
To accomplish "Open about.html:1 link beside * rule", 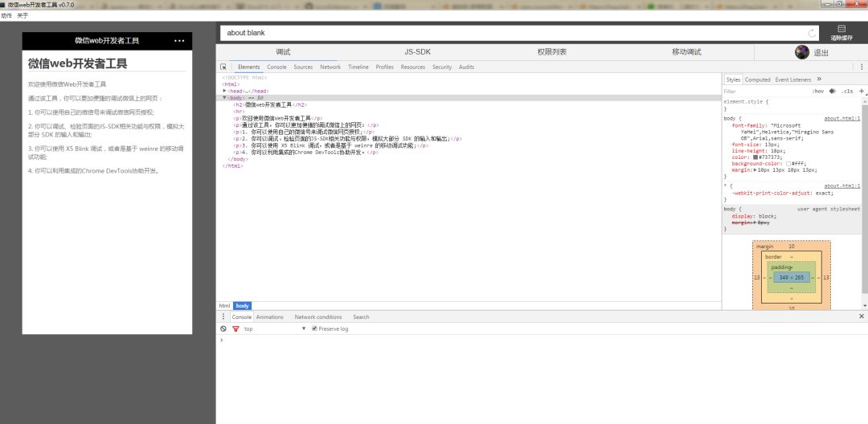I will 842,186.
